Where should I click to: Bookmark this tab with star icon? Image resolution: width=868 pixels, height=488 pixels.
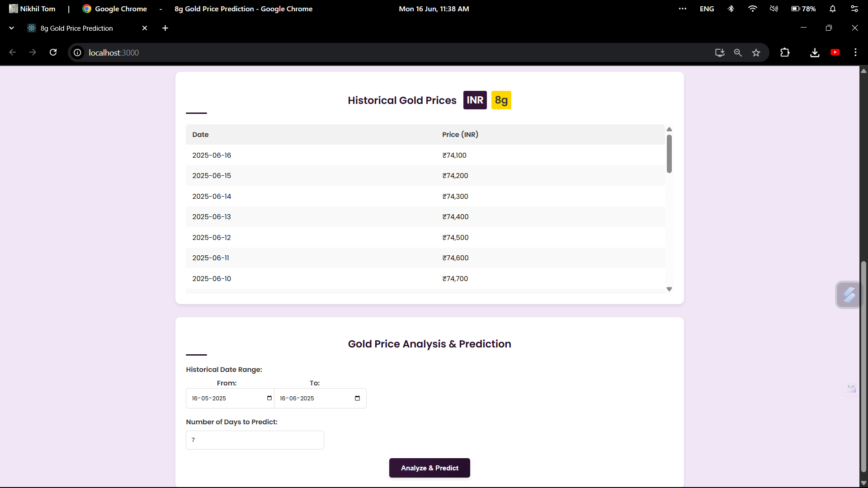coord(756,53)
